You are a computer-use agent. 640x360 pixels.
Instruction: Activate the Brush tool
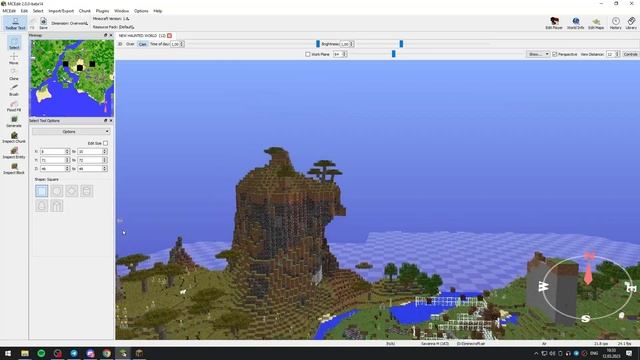(14, 90)
